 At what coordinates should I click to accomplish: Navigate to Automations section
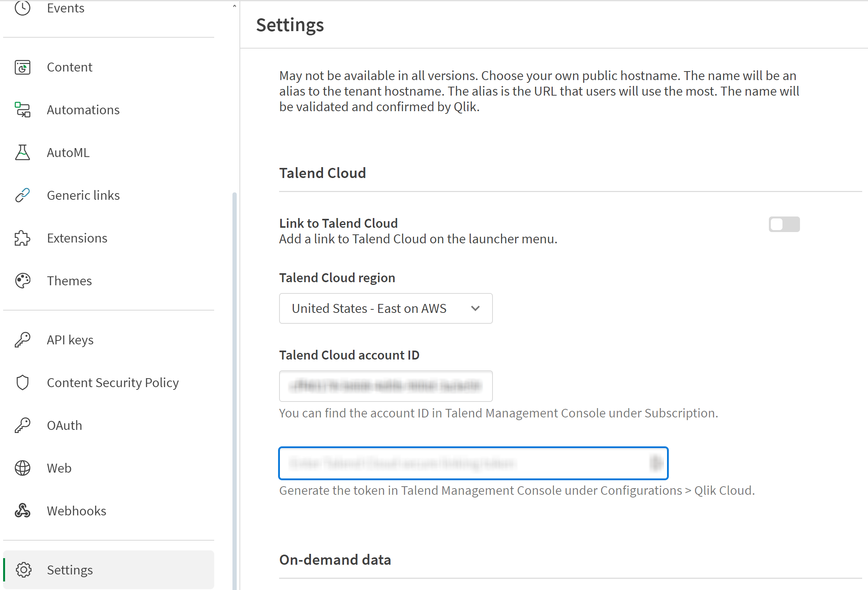pyautogui.click(x=83, y=109)
